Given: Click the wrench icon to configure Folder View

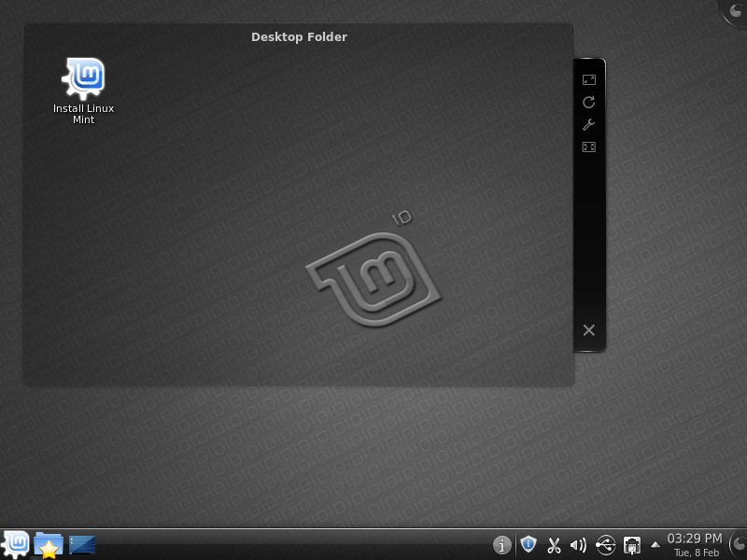Looking at the screenshot, I should [589, 125].
